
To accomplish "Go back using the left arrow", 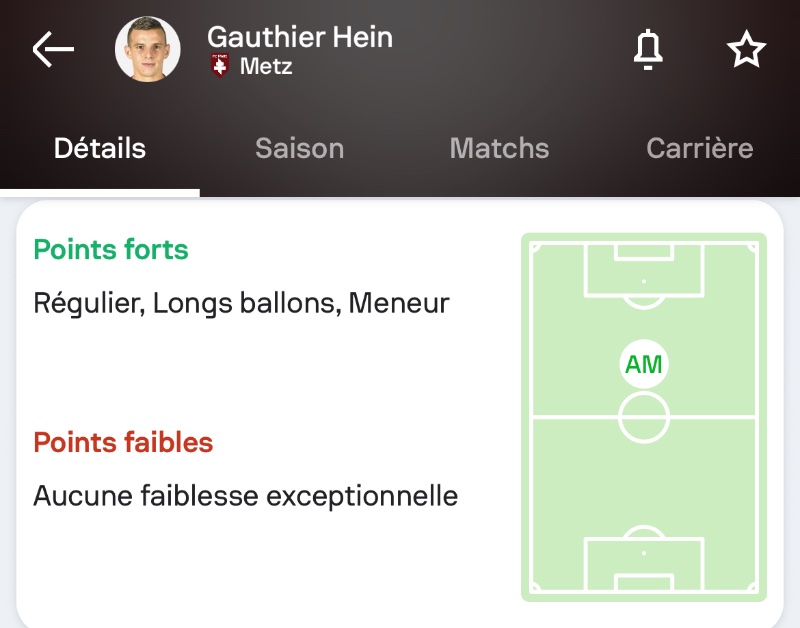I will point(53,50).
